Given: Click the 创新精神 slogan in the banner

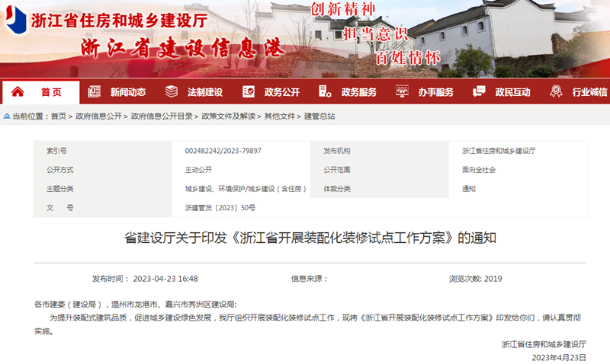Looking at the screenshot, I should tap(342, 9).
